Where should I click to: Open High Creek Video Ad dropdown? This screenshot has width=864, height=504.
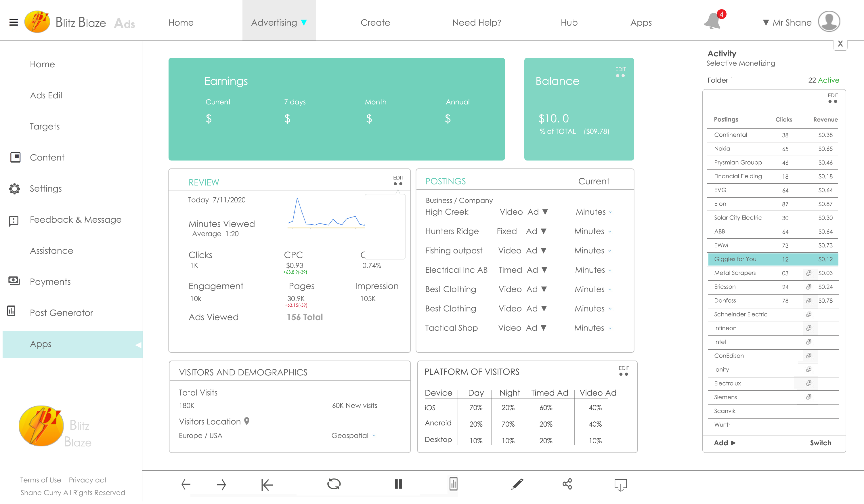(x=545, y=212)
